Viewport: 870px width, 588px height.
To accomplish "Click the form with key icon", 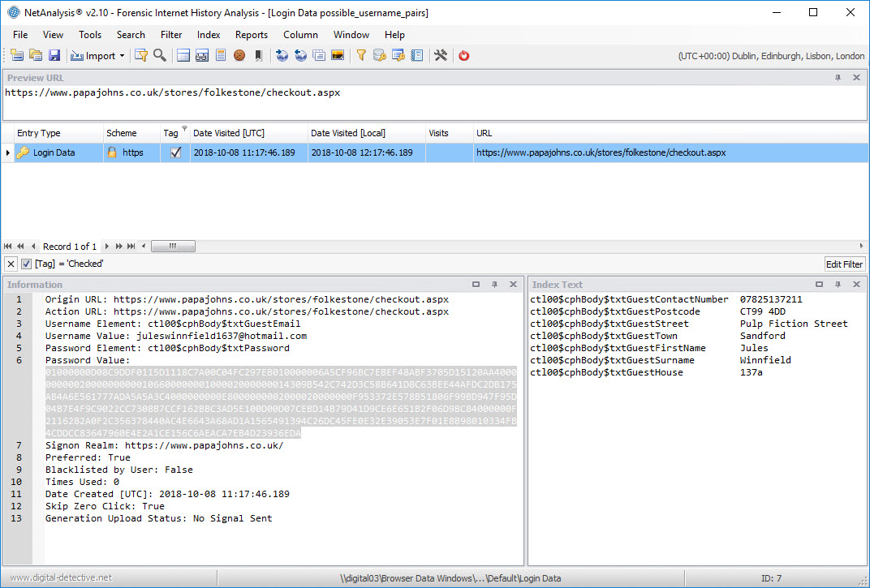I will (x=398, y=55).
